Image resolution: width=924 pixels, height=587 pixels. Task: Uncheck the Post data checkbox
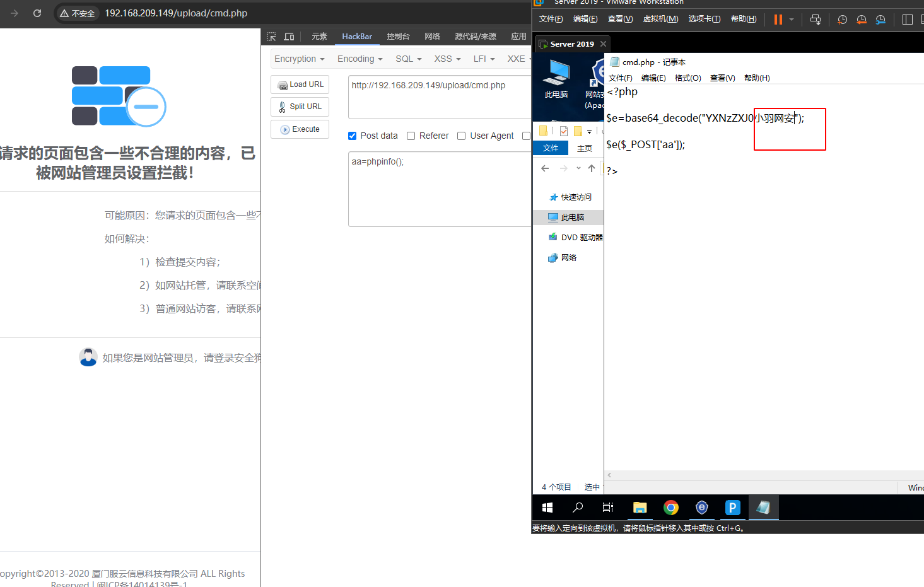pyautogui.click(x=353, y=136)
